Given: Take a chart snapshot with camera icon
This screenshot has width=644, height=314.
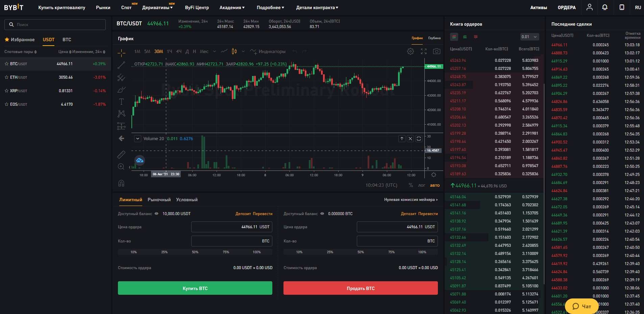Looking at the screenshot, I should click(x=437, y=51).
